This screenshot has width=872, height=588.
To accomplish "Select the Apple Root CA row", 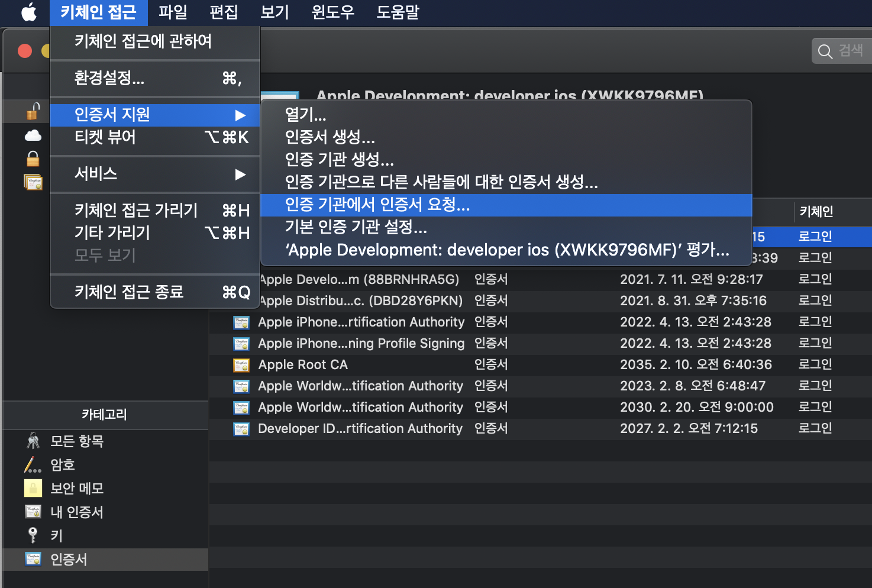I will coord(540,365).
